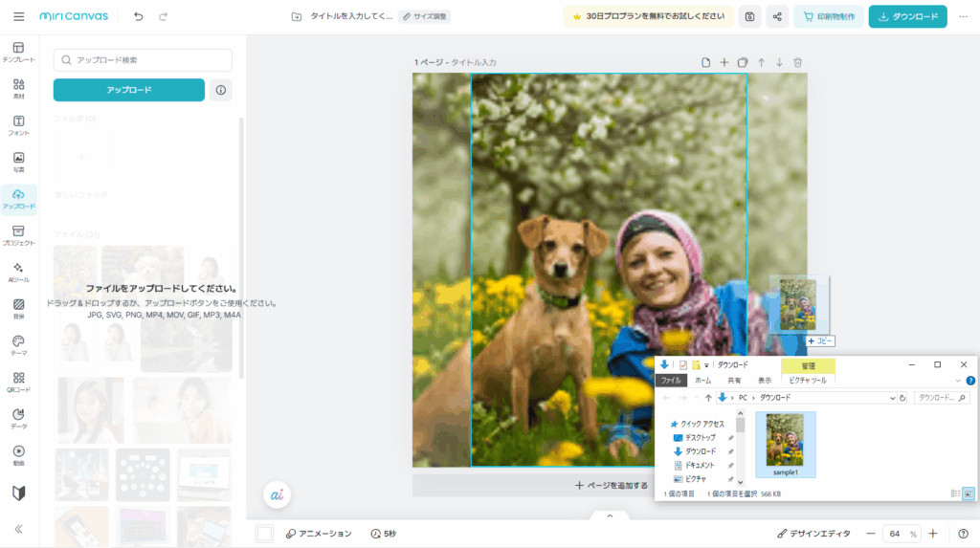
Task: Open the ピクチャツール tab in Explorer
Action: [x=807, y=381]
